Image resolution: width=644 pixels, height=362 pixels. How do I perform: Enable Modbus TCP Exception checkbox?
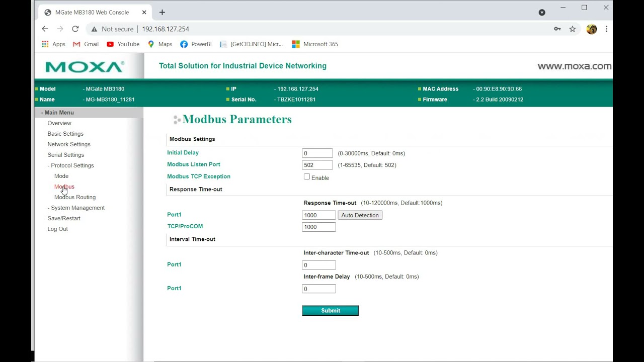coord(307,177)
